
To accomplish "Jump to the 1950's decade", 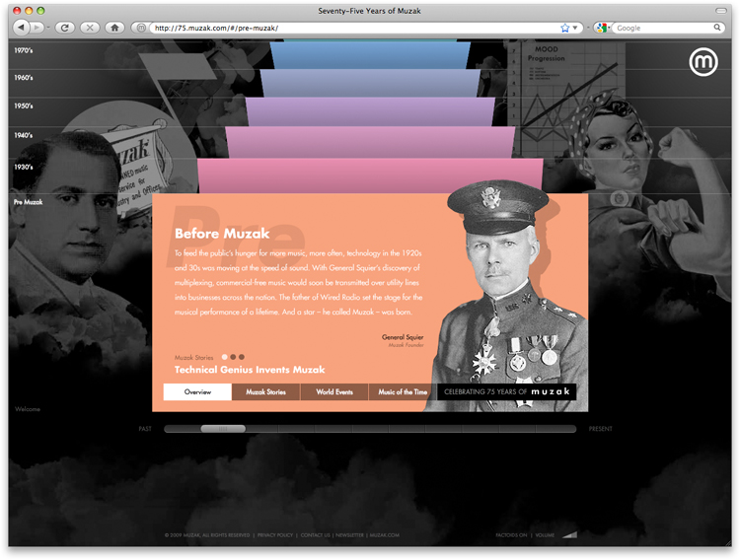I will click(23, 106).
